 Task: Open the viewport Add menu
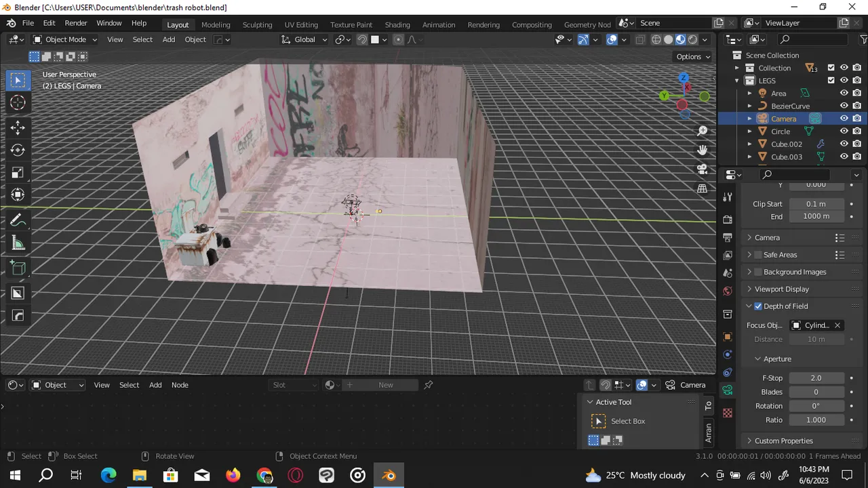(169, 39)
